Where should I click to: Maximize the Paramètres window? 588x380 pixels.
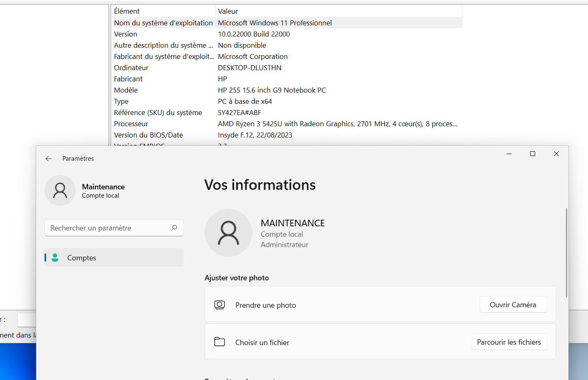tap(533, 154)
